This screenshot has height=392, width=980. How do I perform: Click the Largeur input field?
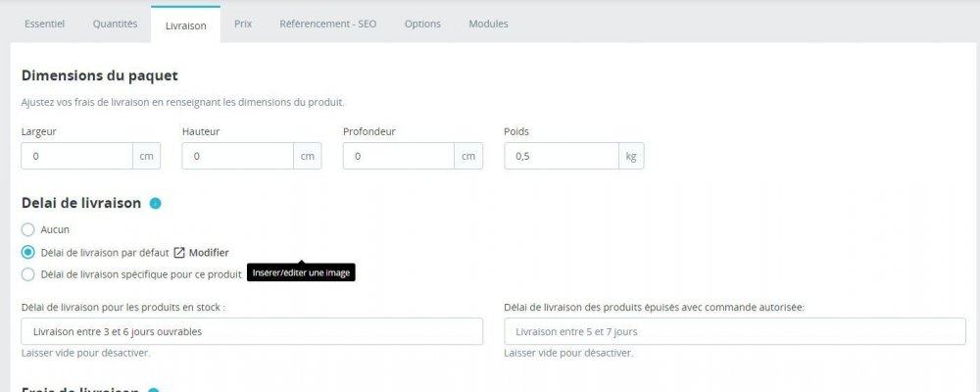coord(76,156)
